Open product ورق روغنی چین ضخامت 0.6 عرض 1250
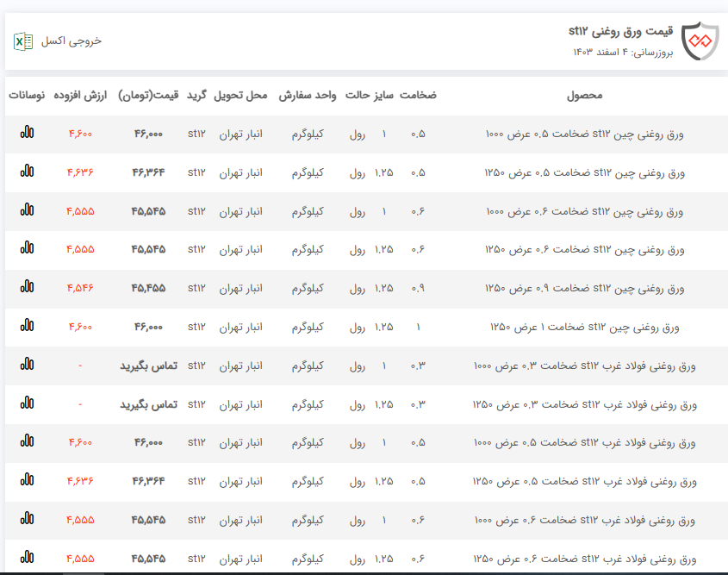 584,249
